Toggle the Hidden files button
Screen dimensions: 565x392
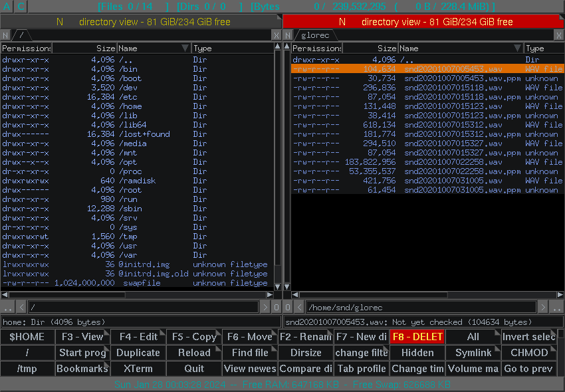pyautogui.click(x=417, y=353)
